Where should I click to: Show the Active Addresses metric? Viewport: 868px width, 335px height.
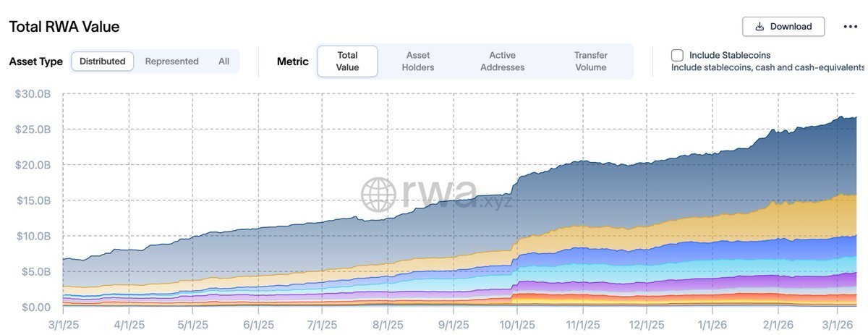(502, 62)
